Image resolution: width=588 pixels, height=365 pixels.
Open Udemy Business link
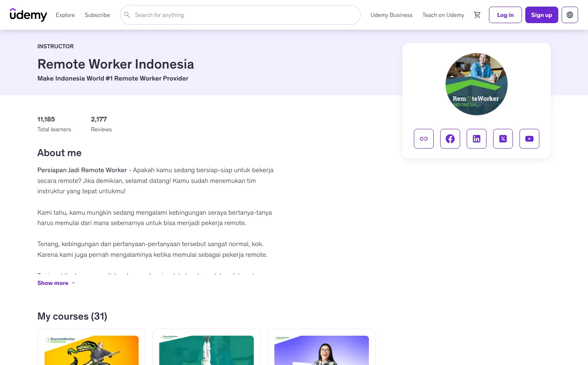(391, 15)
